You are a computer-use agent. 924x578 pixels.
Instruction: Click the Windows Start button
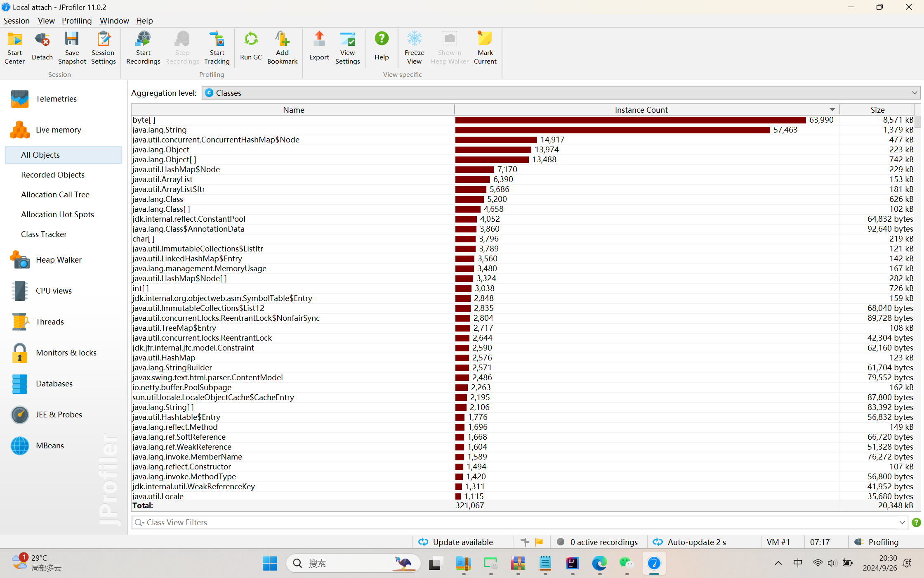click(270, 563)
